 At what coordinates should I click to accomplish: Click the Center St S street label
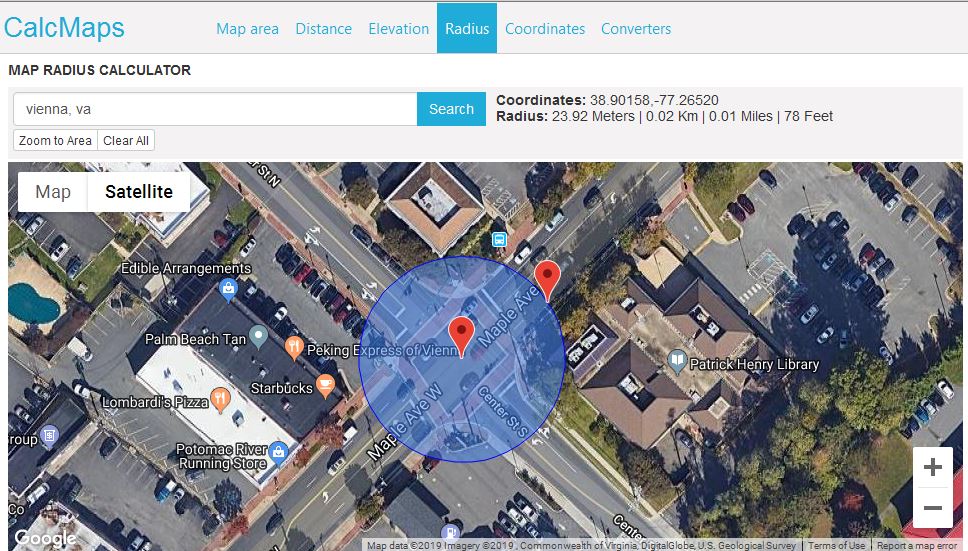pyautogui.click(x=503, y=412)
